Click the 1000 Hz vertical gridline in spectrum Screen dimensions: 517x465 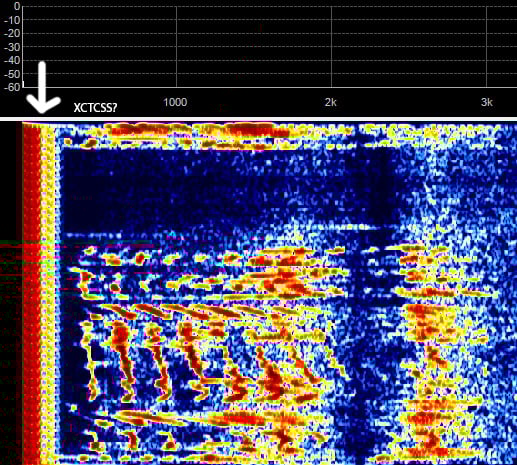click(176, 47)
